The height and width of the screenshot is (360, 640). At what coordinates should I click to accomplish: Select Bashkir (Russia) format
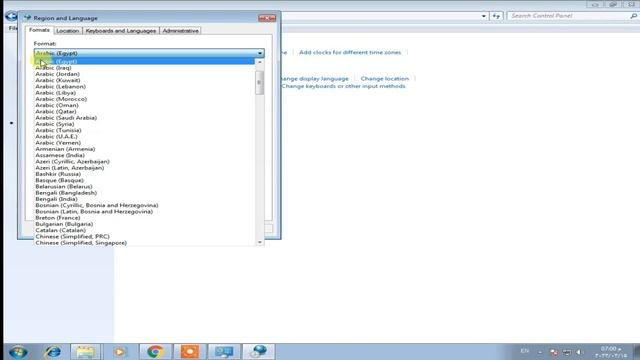coord(144,174)
